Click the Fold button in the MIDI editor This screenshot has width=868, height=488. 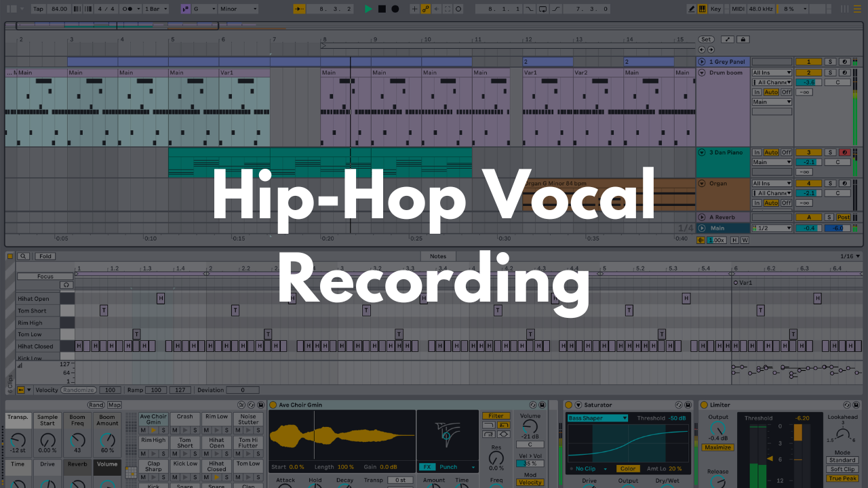tap(45, 256)
